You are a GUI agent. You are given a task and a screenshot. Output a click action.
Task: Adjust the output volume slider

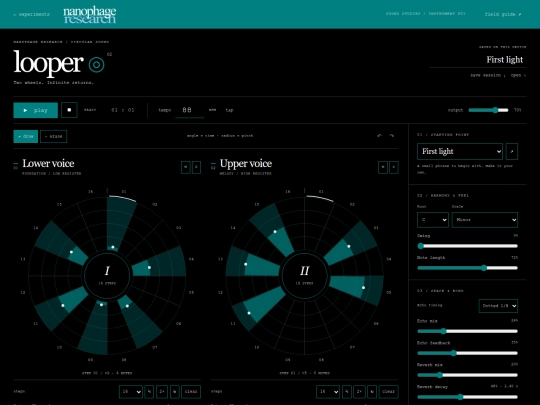tap(488, 110)
